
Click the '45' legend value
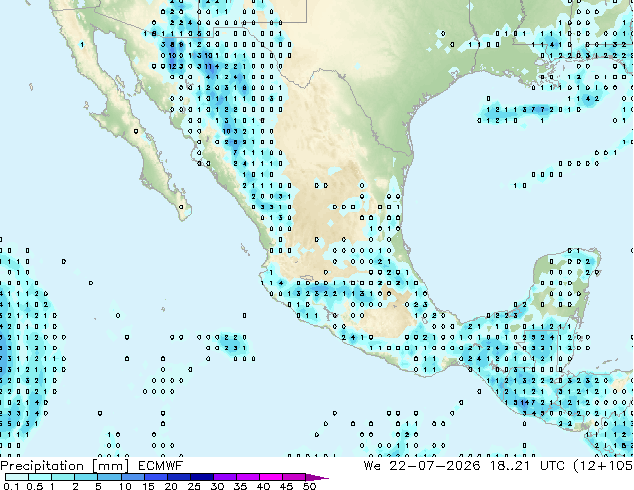(287, 486)
